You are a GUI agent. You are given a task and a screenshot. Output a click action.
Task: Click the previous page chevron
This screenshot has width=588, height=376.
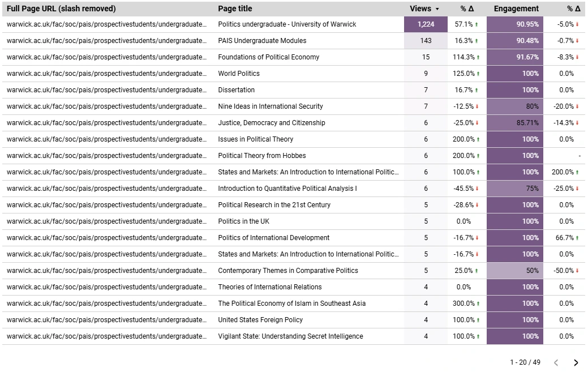tap(556, 363)
